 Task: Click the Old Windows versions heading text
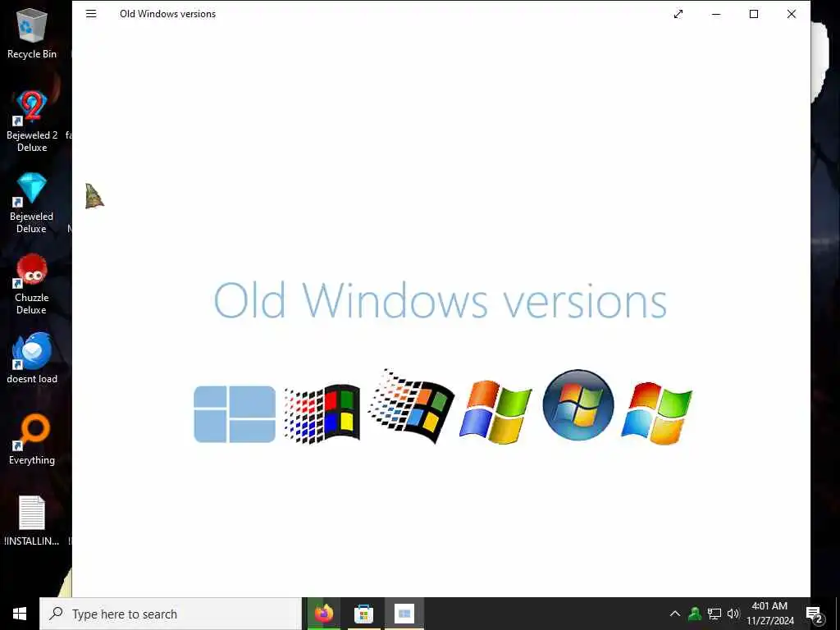(440, 301)
